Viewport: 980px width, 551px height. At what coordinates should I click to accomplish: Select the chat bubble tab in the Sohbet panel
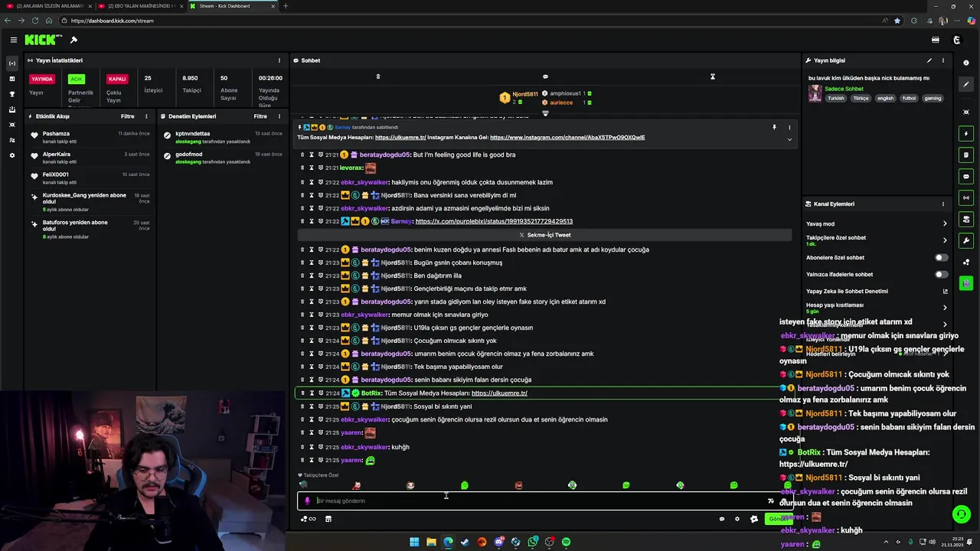click(x=545, y=77)
